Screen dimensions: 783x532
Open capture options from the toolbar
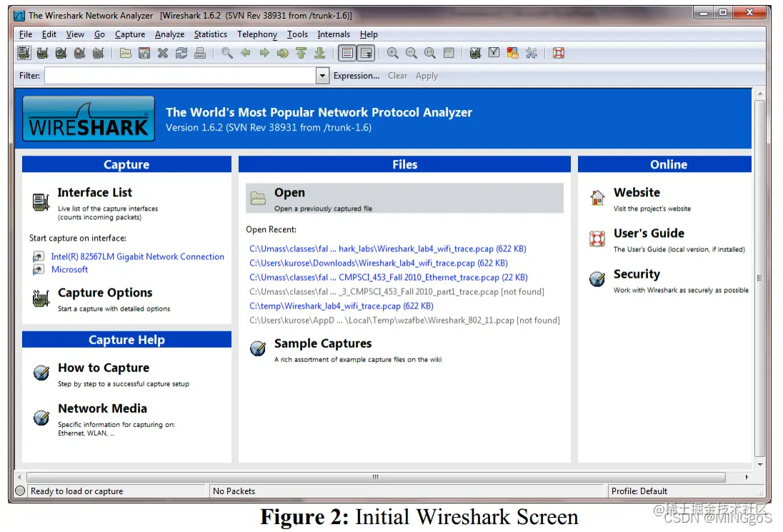(x=42, y=53)
